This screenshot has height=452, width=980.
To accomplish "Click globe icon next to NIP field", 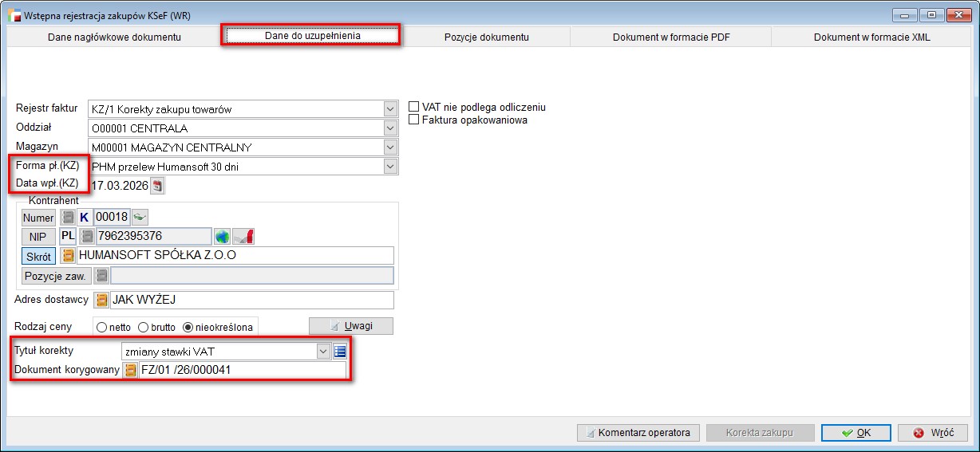I will coord(222,236).
